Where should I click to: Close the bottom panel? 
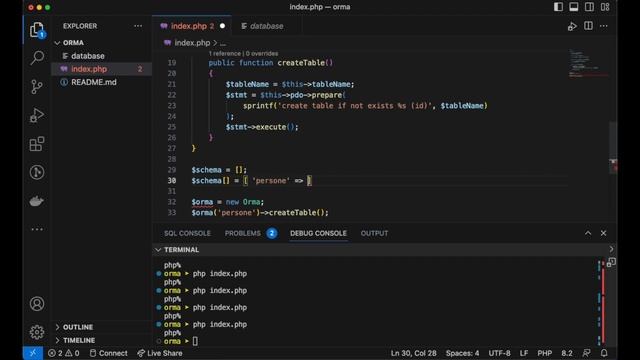603,233
